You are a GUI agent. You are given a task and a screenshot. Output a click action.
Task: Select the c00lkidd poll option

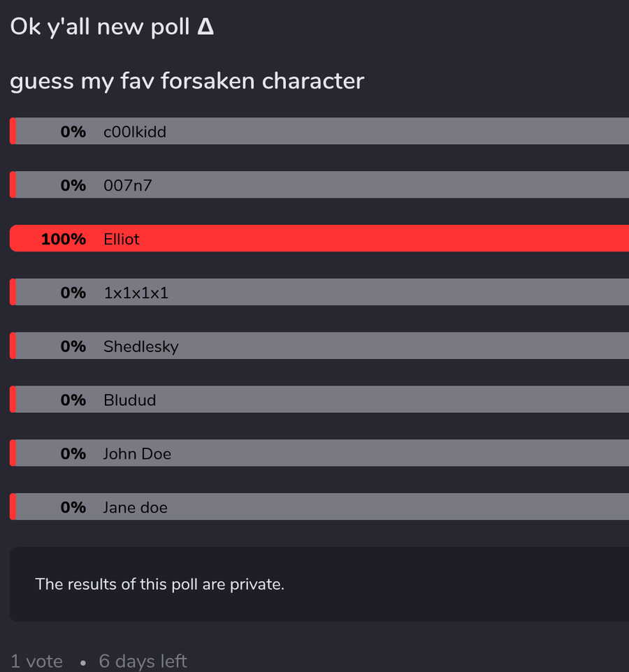pos(319,131)
